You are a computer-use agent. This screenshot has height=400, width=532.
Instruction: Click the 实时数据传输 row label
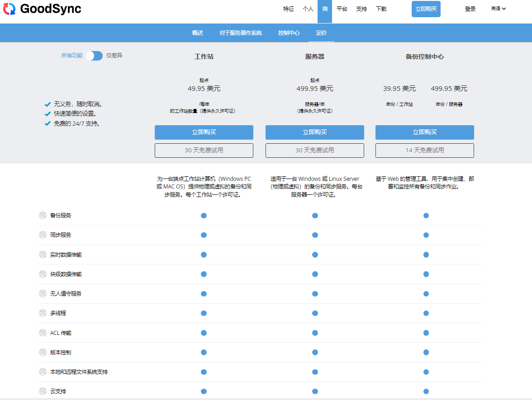66,254
